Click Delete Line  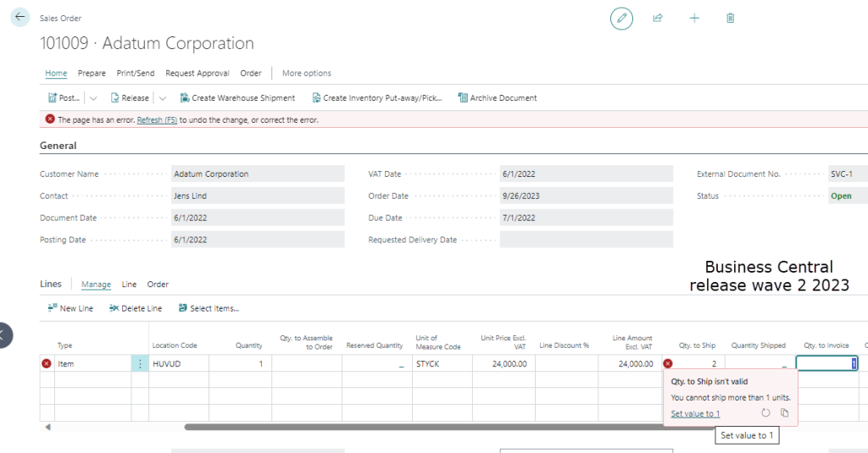136,308
